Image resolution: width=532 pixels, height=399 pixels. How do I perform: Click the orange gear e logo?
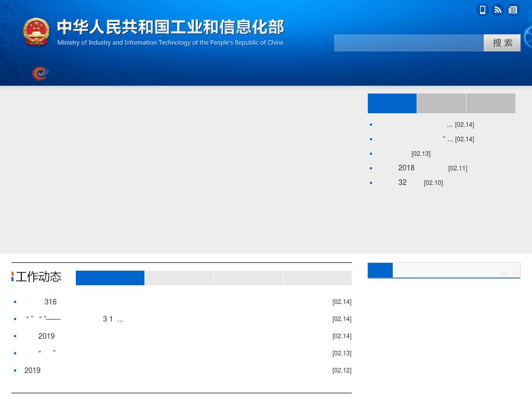coord(41,73)
